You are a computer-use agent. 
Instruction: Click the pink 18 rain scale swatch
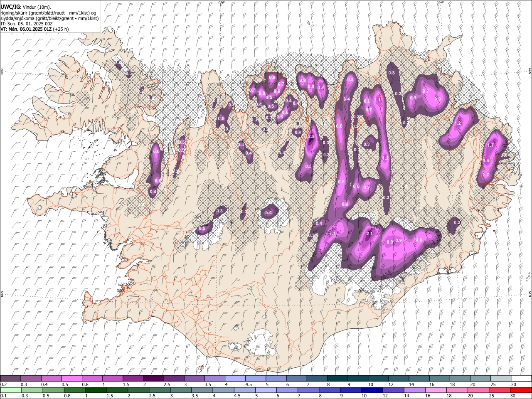tap(457, 390)
